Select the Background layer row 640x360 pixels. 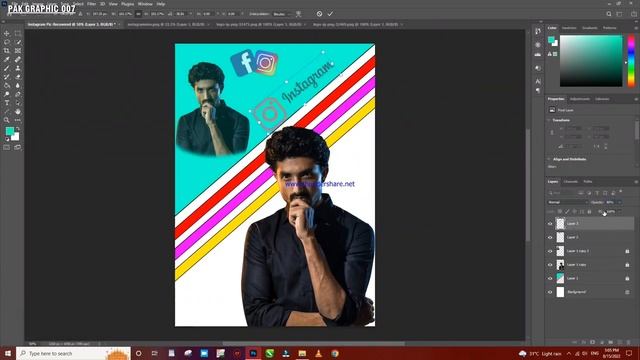(591, 292)
